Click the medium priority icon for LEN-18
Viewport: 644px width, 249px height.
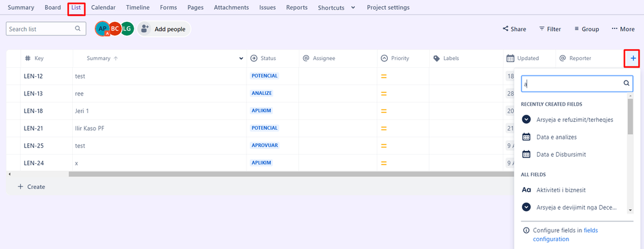(384, 111)
